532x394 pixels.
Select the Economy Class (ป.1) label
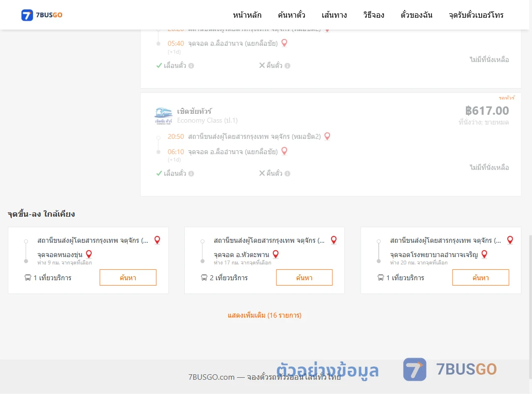click(207, 121)
